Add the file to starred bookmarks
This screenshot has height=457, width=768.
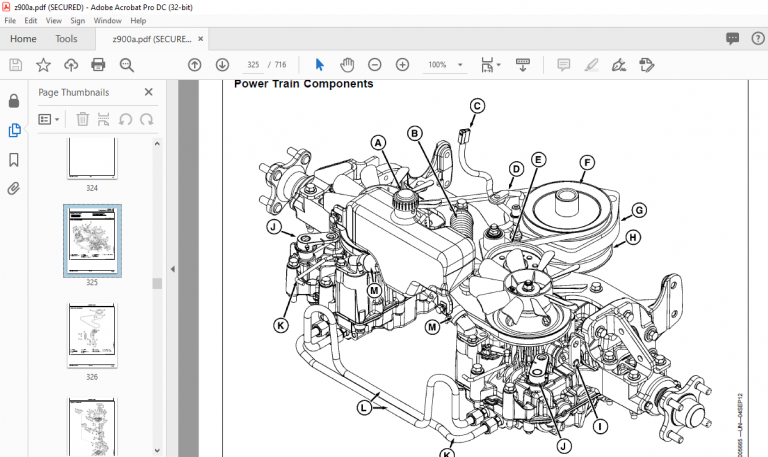pos(43,65)
